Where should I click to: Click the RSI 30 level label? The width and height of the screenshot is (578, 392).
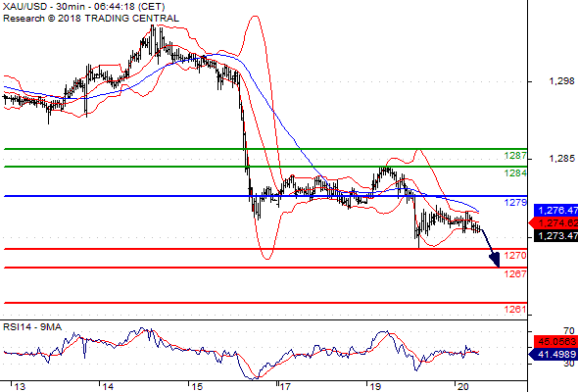point(569,364)
